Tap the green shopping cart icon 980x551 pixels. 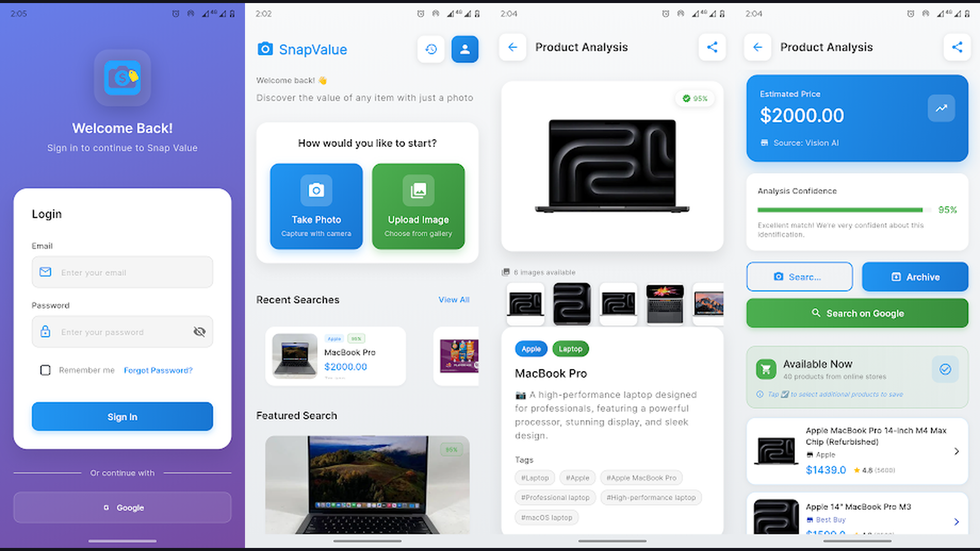(766, 369)
